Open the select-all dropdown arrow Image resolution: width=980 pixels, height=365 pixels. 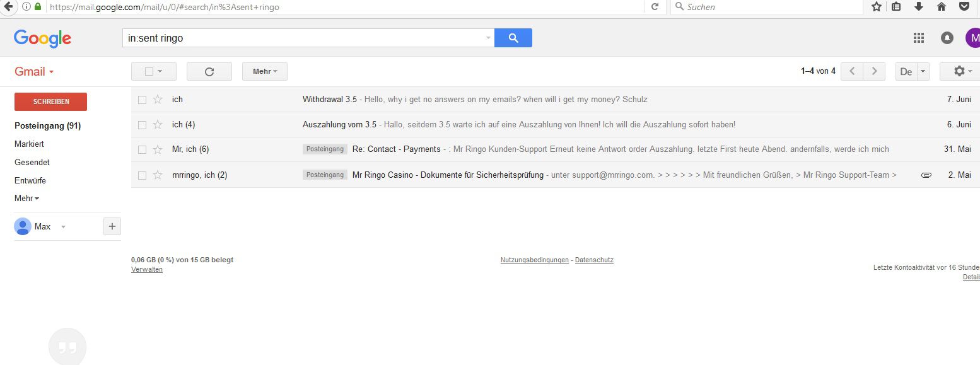[160, 71]
